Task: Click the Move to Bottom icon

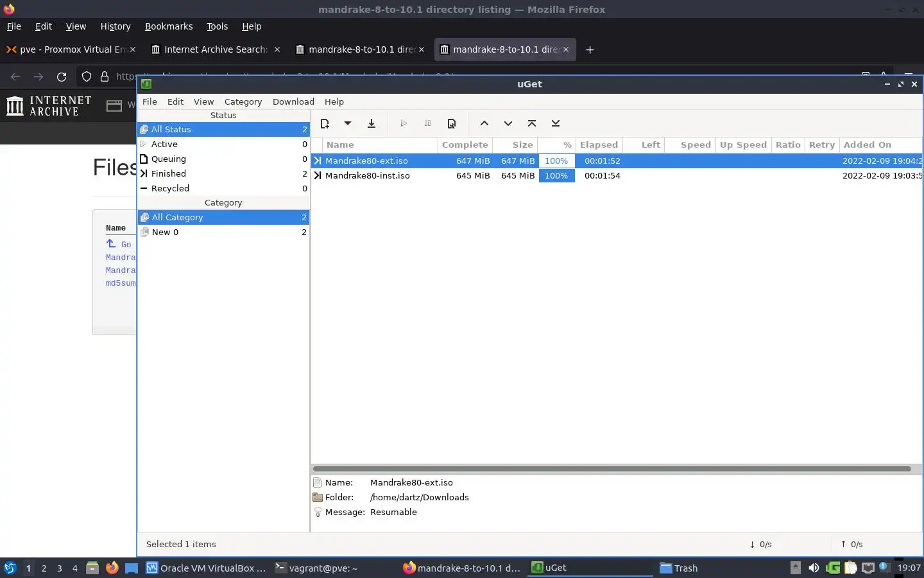Action: pyautogui.click(x=556, y=123)
